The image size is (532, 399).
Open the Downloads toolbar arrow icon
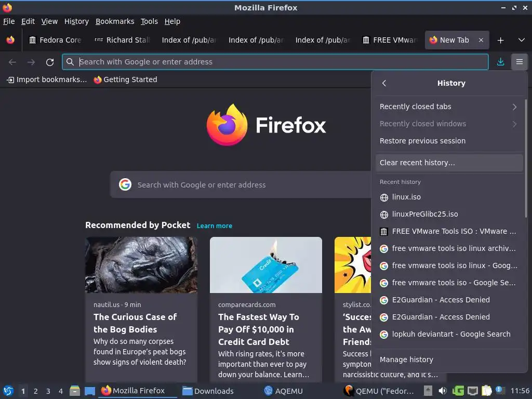500,62
